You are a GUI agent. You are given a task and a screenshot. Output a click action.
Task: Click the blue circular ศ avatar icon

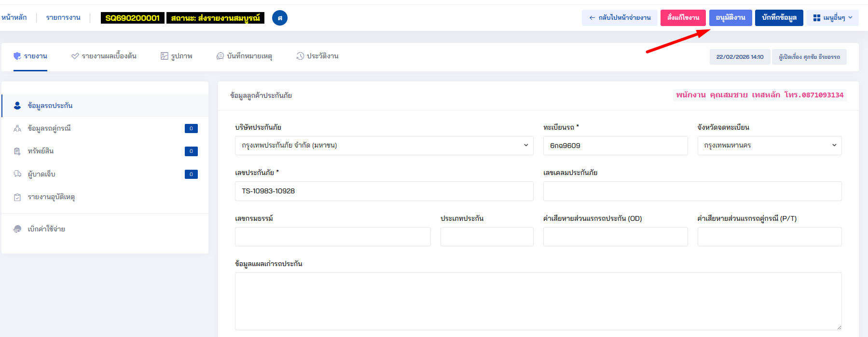pos(280,18)
